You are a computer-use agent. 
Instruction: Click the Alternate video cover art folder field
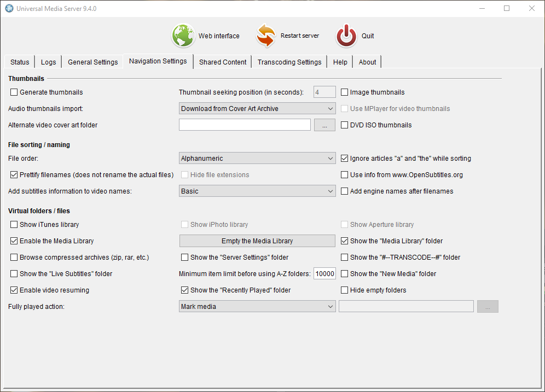click(x=245, y=125)
